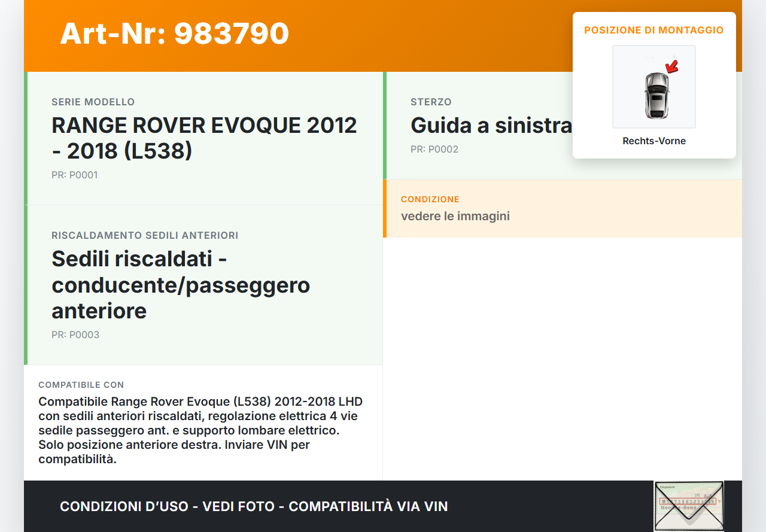Click the Compatibile Range Rover Evoque description paragraph
Screen dimensions: 766x532
[201, 430]
